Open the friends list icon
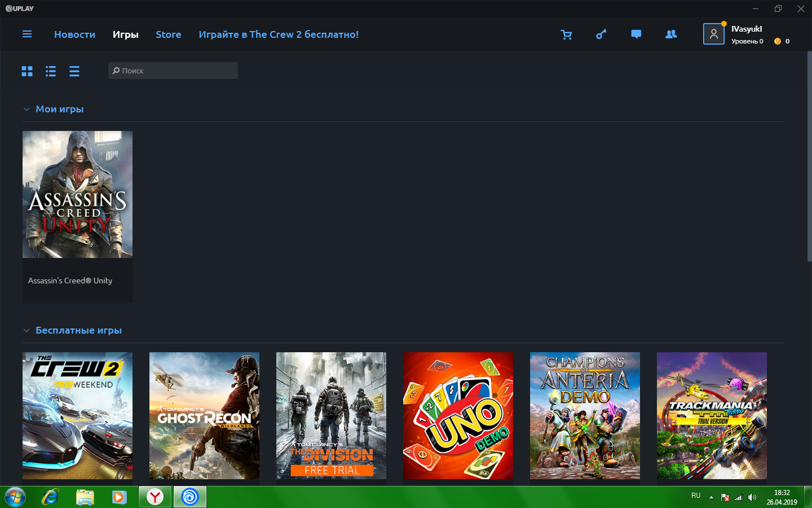This screenshot has height=508, width=812. tap(671, 34)
